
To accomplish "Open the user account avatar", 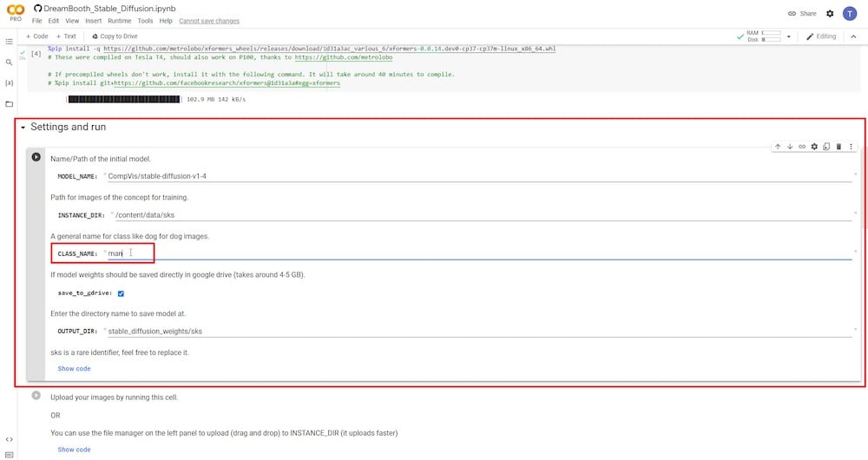I will [850, 13].
